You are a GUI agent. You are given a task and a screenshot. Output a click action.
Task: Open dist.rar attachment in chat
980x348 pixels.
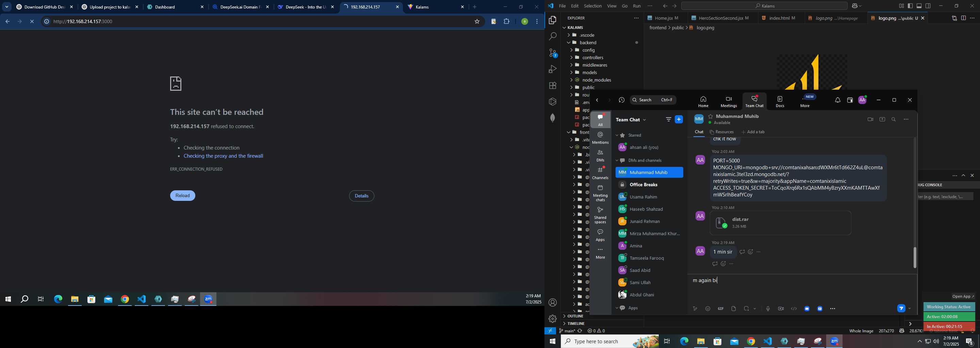(780, 223)
